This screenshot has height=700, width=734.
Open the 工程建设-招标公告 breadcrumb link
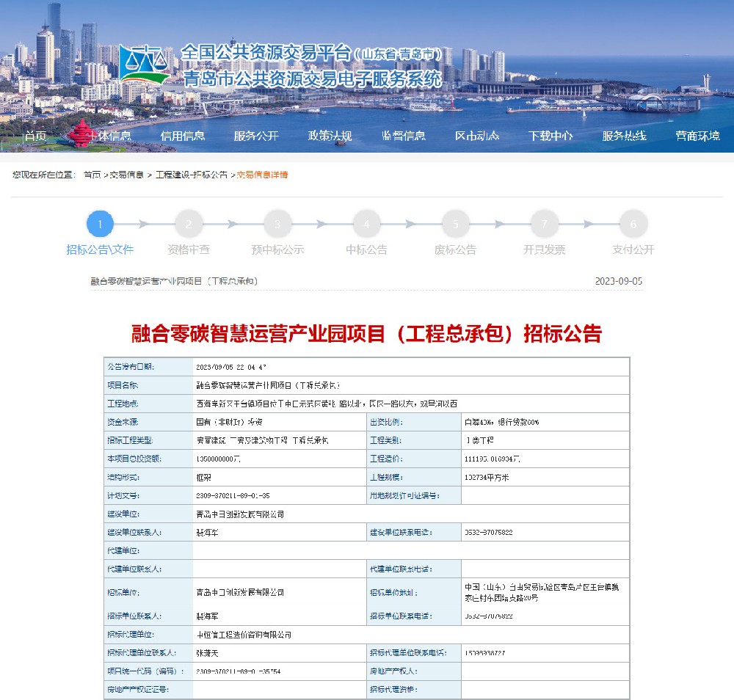[191, 175]
